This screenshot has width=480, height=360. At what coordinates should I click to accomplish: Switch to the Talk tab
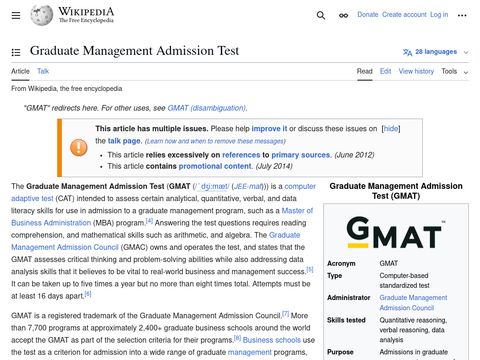tap(43, 71)
